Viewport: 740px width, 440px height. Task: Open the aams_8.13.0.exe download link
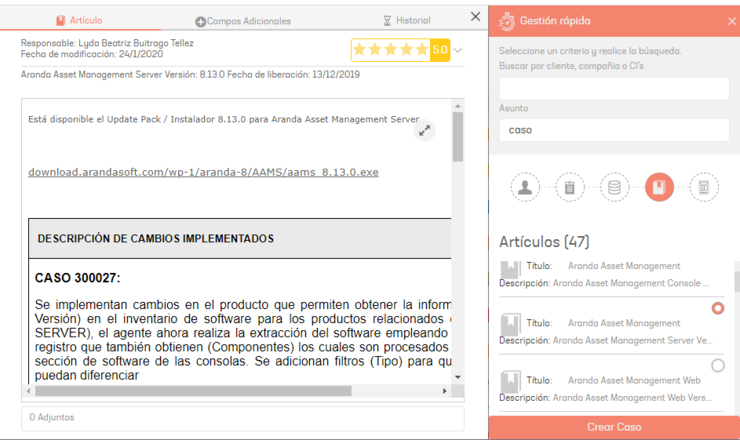(203, 172)
